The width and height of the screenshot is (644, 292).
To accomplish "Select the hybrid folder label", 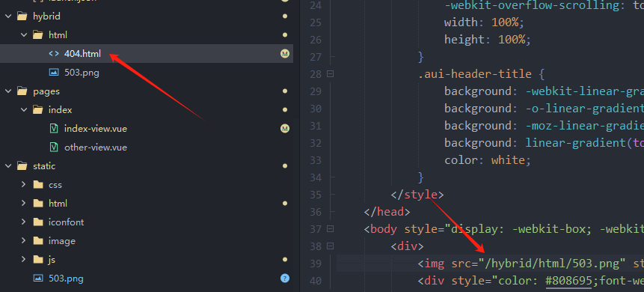I will pos(46,16).
